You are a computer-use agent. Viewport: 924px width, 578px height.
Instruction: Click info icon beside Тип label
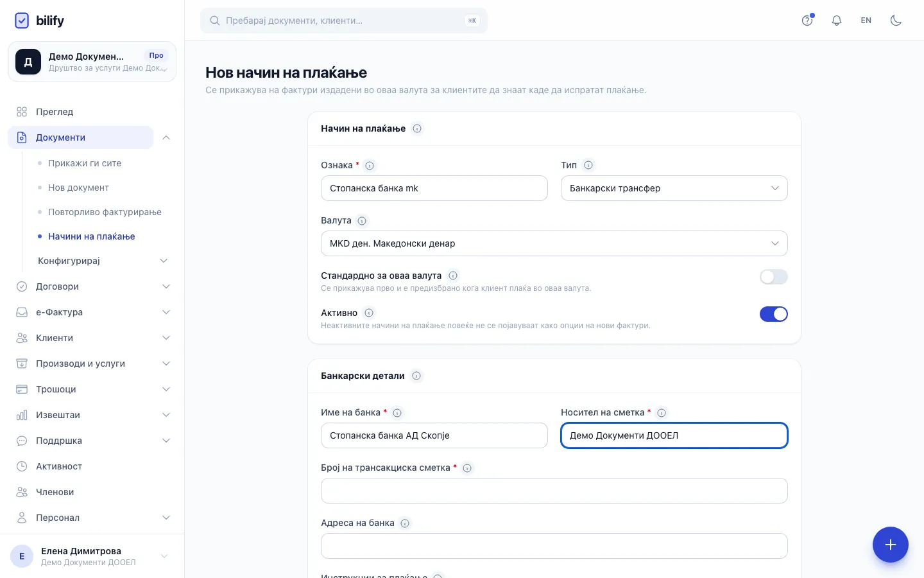(x=588, y=165)
